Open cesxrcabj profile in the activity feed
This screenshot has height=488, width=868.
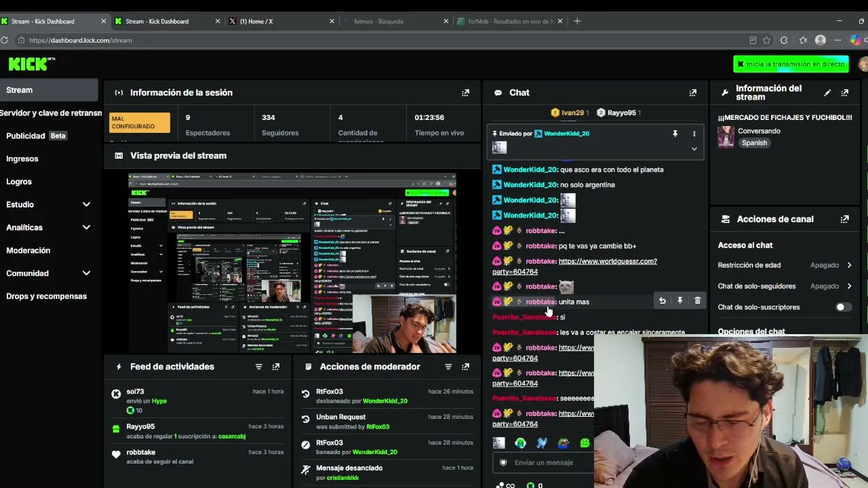(232, 436)
